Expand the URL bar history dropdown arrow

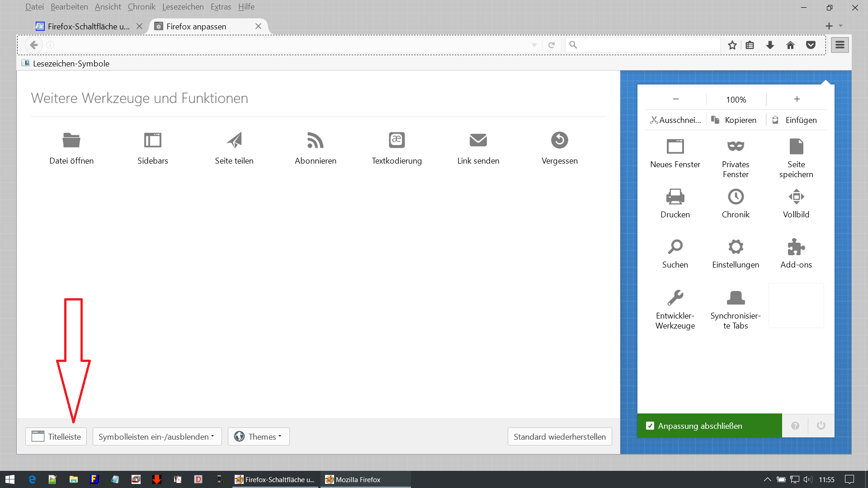(x=534, y=45)
